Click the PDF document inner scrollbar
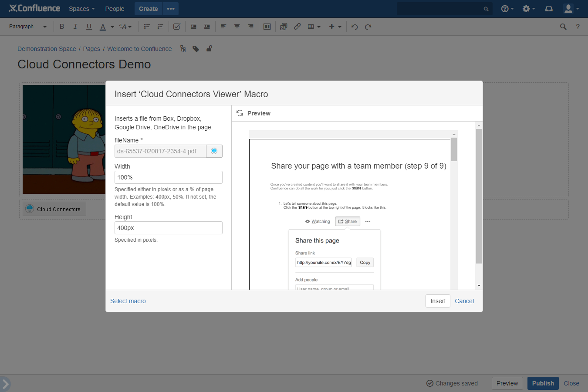Viewport: 588px width, 392px height. pos(454,149)
